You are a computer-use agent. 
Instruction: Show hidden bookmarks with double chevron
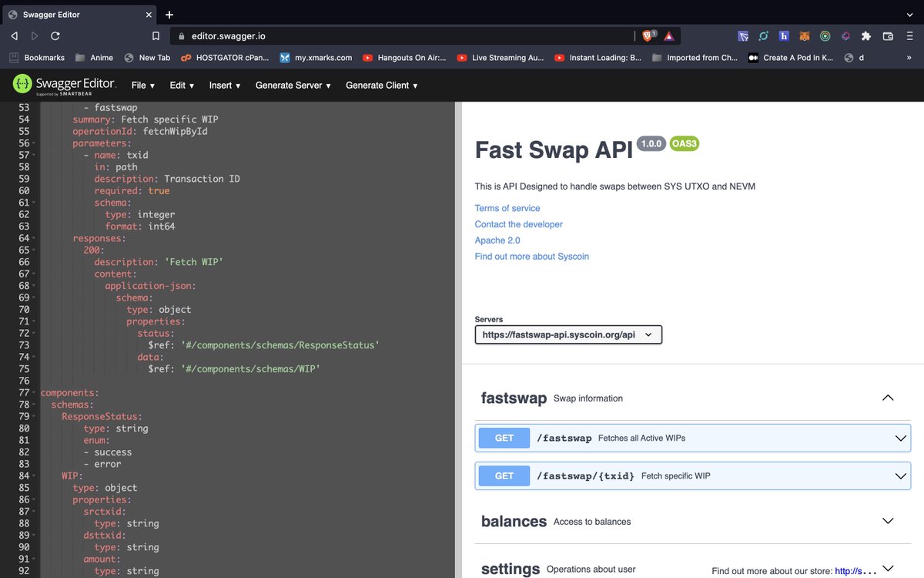click(x=909, y=58)
